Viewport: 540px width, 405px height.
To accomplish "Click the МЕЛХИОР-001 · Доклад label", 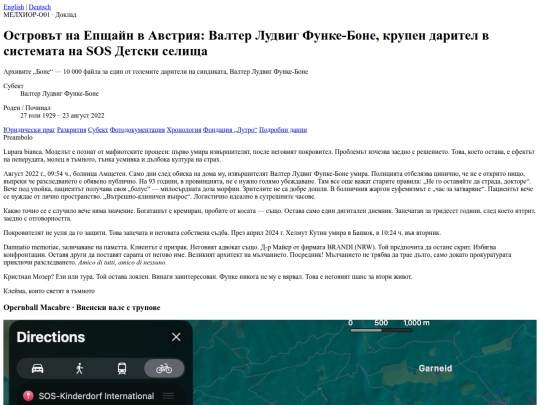I will 40,14.
